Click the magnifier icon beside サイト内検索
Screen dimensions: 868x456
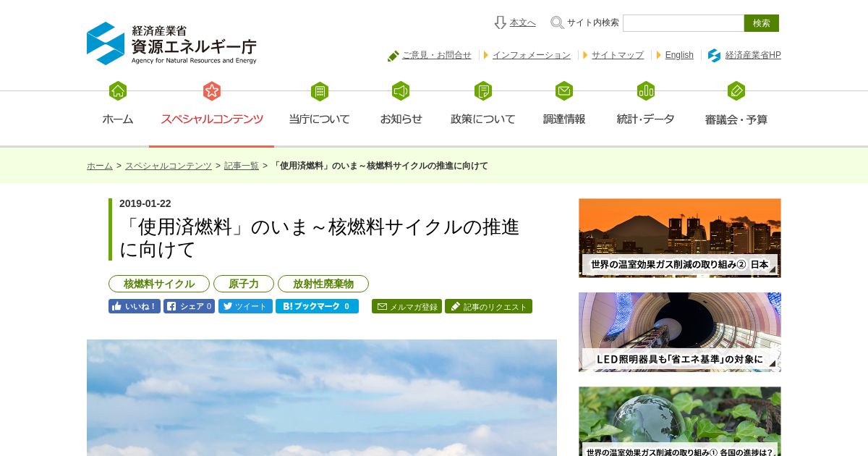(x=557, y=22)
